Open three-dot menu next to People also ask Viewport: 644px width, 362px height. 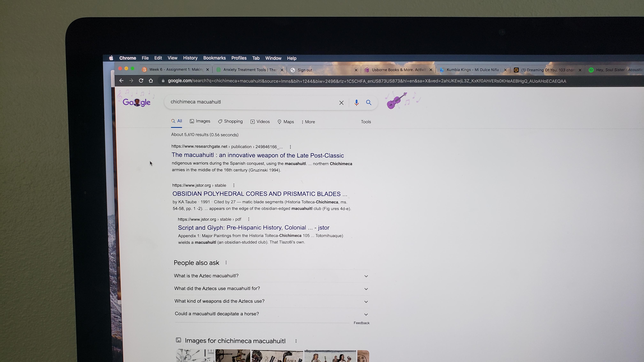(226, 263)
